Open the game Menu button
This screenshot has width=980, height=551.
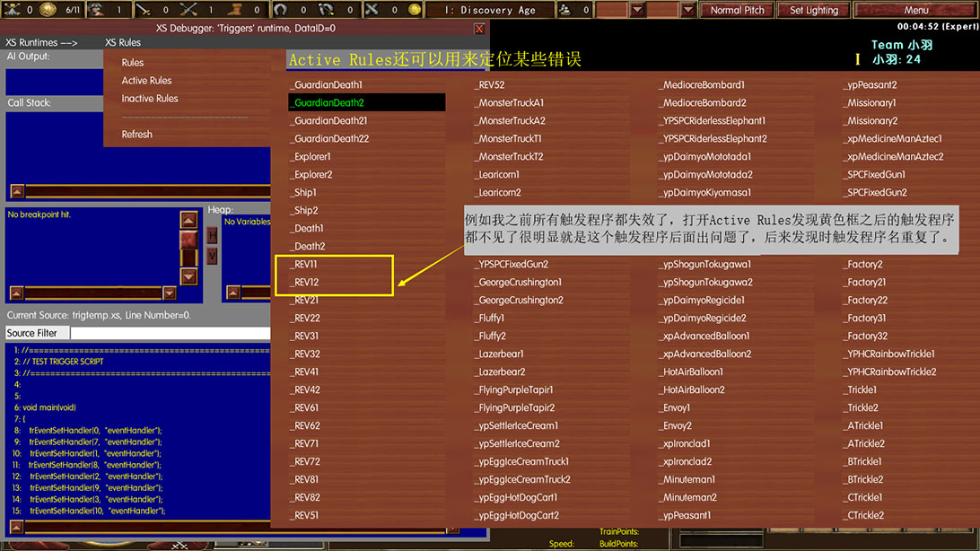click(915, 10)
